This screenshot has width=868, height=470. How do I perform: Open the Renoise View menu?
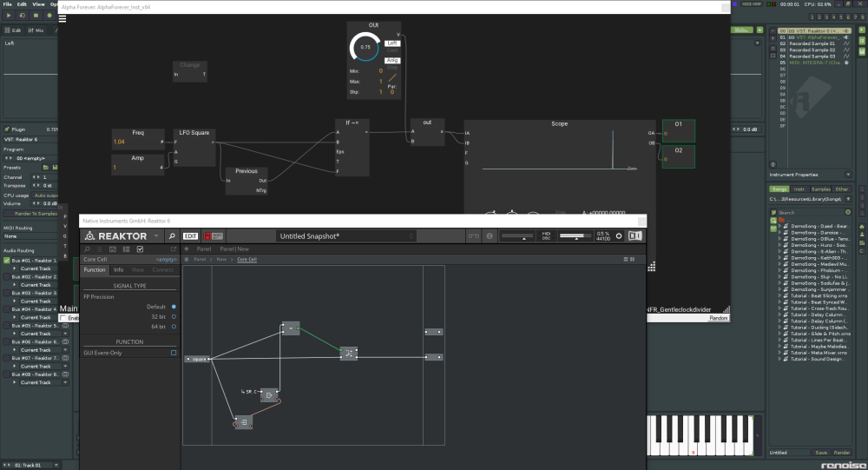pos(38,3)
